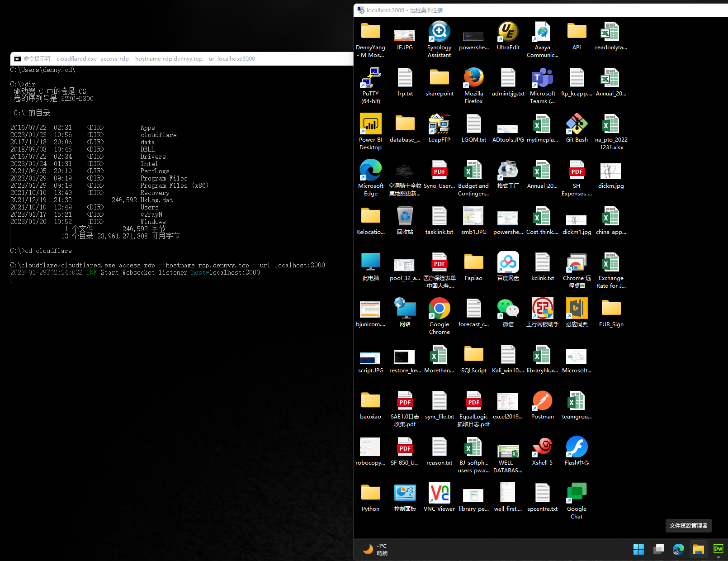Open sync_file.txt file
728x561 pixels.
tap(439, 405)
